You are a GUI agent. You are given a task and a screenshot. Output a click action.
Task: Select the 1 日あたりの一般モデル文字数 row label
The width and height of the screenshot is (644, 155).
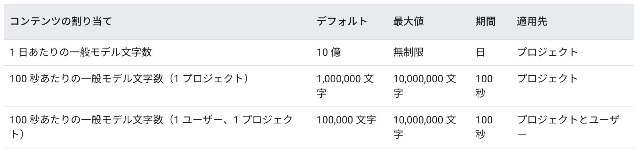[81, 52]
